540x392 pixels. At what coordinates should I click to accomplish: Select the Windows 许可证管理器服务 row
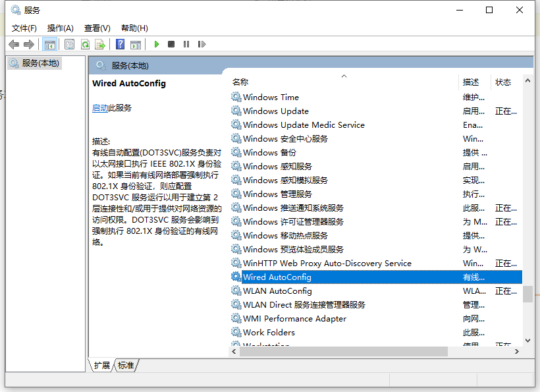(x=376, y=221)
